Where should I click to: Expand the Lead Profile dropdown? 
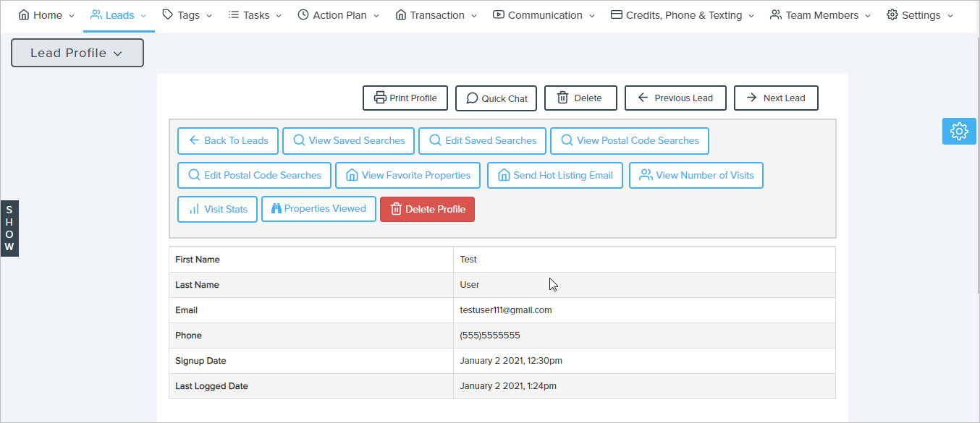point(77,53)
